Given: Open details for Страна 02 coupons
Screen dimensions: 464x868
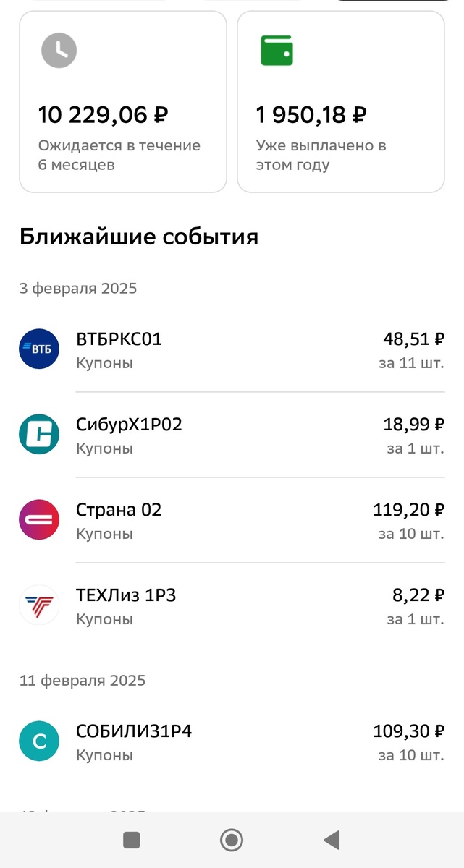Looking at the screenshot, I should pyautogui.click(x=232, y=519).
